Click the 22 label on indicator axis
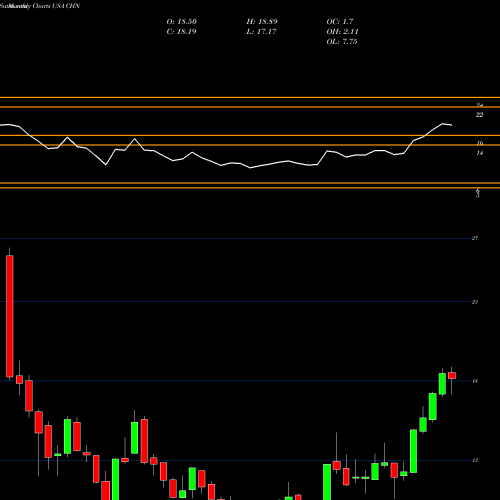The height and width of the screenshot is (500, 500). point(479,115)
